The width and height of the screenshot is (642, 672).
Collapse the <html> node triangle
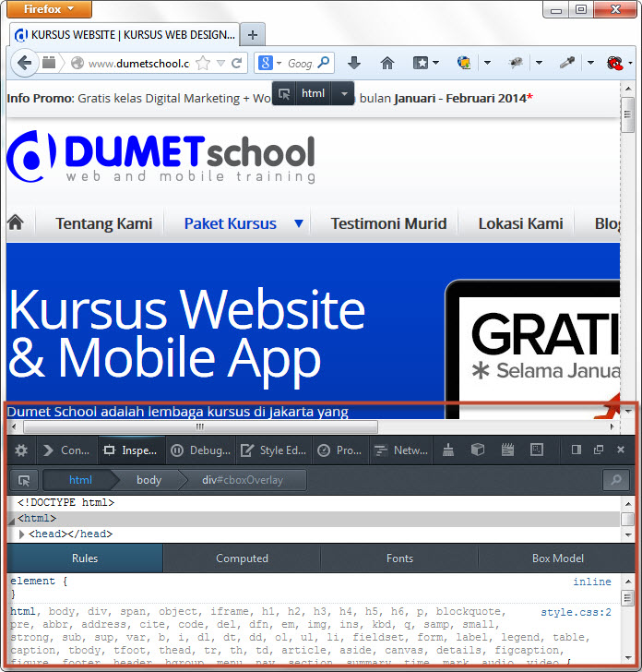point(12,521)
